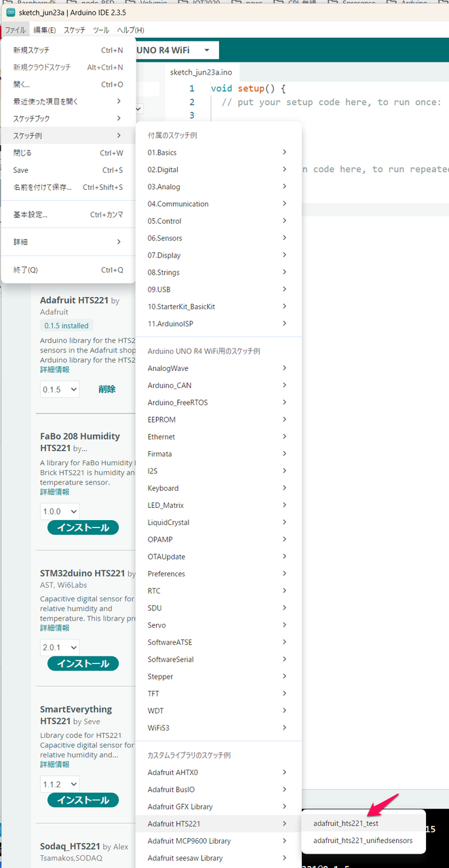Viewport: 449px width, 868px height.
Task: Open Adafruit BusIO examples submenu
Action: [218, 789]
